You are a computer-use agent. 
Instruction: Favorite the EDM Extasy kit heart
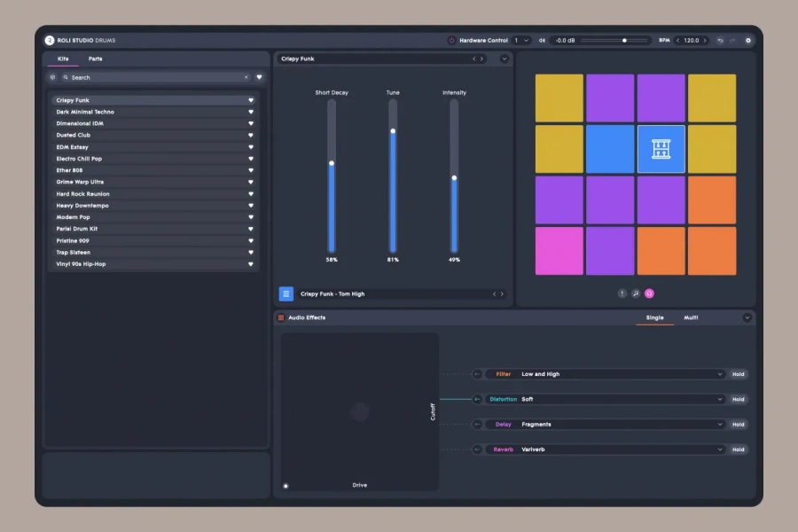click(x=250, y=147)
